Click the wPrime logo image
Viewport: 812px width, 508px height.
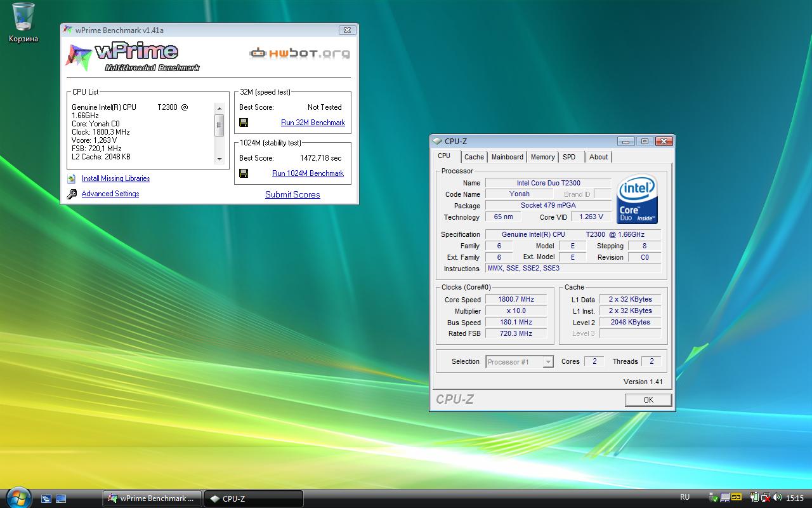[132, 57]
